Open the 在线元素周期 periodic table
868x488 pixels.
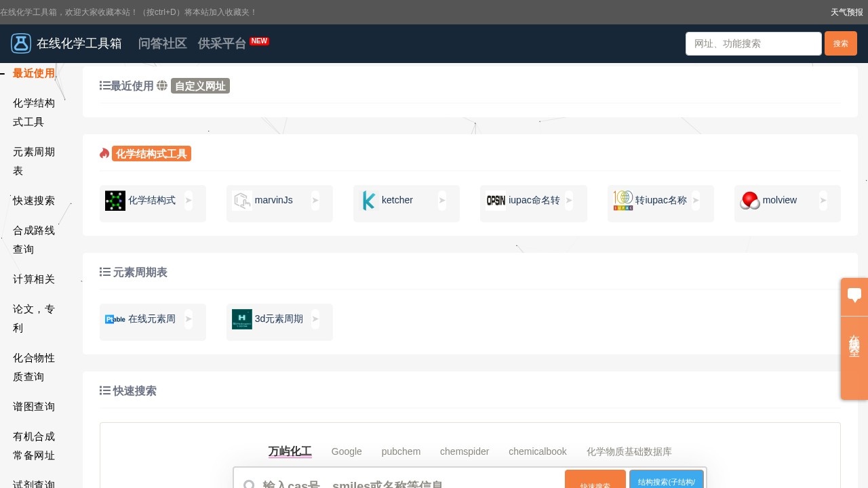(140, 319)
